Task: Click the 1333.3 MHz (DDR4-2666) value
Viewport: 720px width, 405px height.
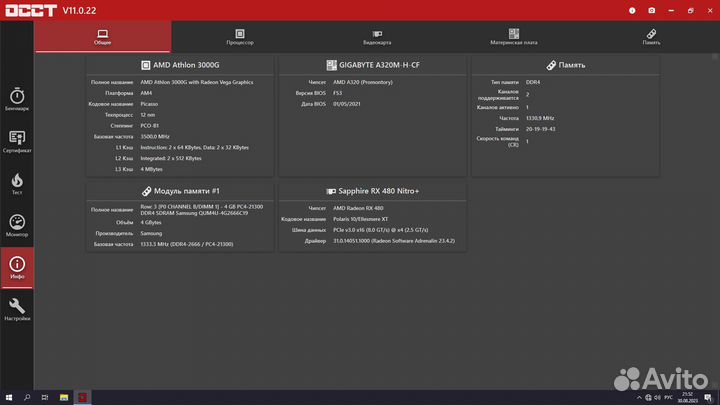Action: coord(187,244)
